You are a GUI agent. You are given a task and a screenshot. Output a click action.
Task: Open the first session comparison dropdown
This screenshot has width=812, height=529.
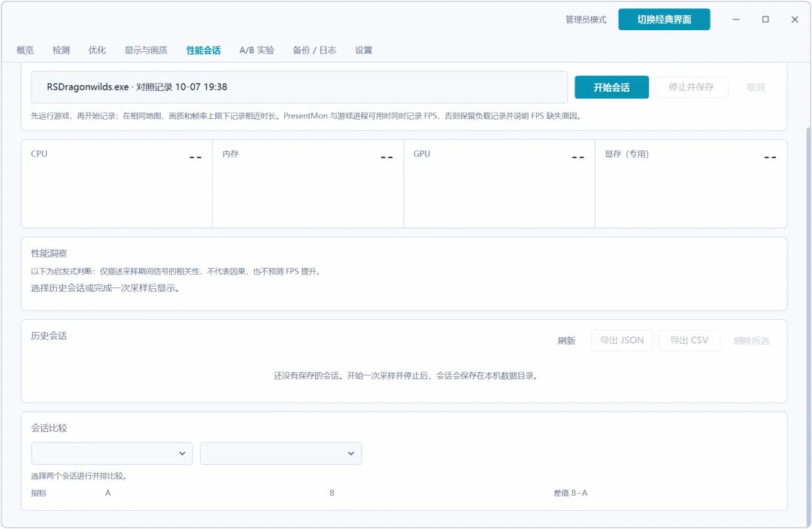click(x=112, y=453)
